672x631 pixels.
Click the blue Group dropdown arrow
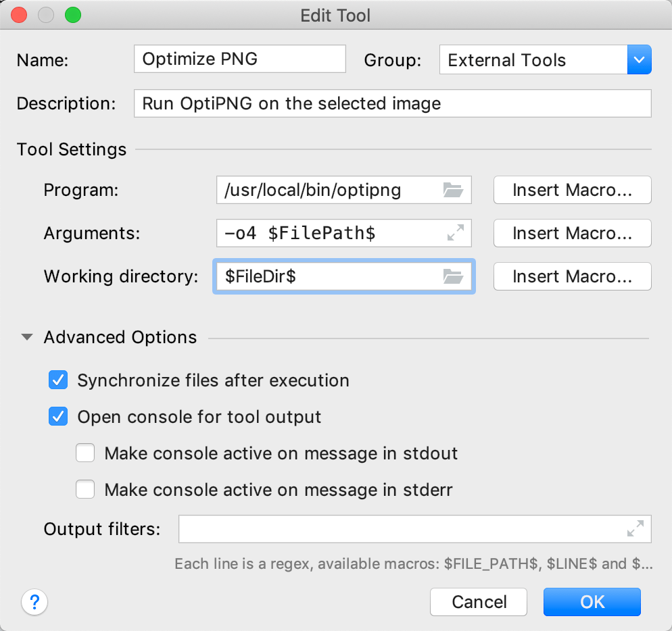tap(639, 59)
